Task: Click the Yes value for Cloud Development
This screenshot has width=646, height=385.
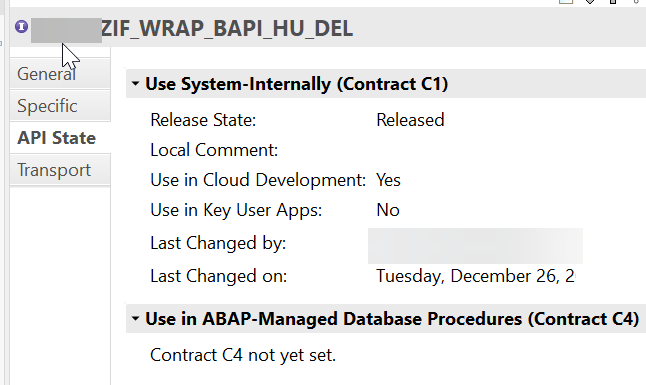Action: tap(389, 180)
